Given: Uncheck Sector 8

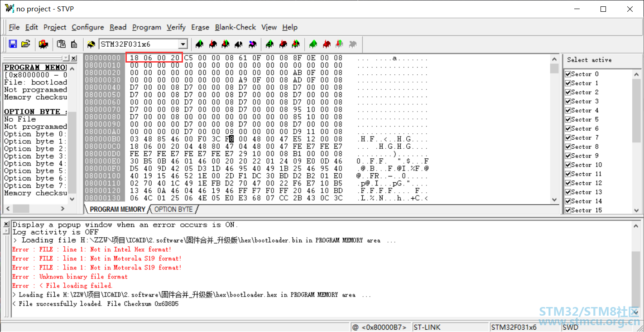Looking at the screenshot, I should tap(568, 146).
